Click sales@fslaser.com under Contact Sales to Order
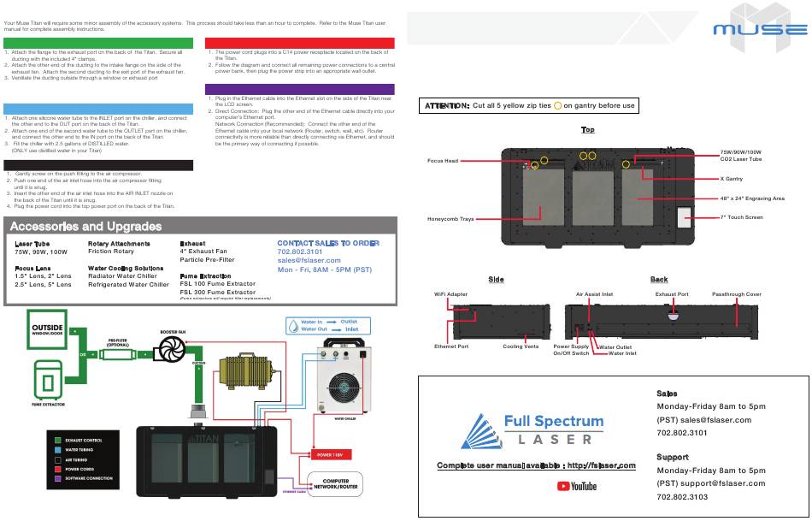812x521 pixels. tap(309, 260)
